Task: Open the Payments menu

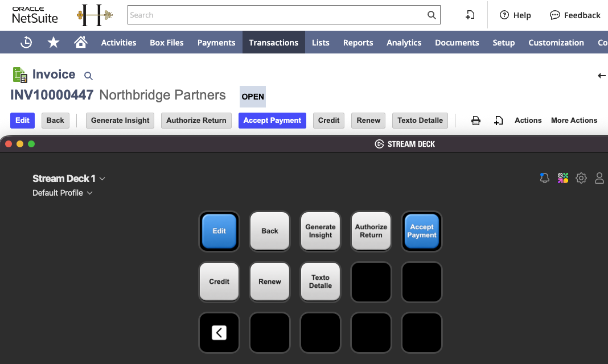Action: pos(216,43)
